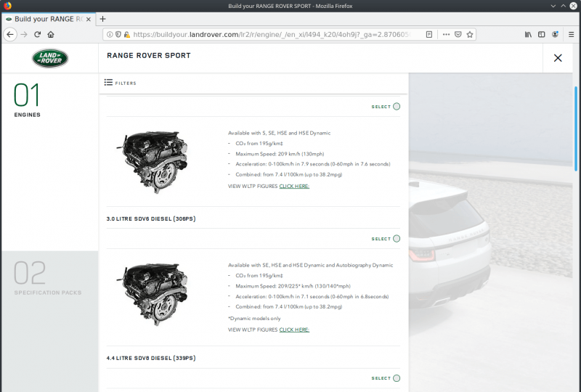The width and height of the screenshot is (581, 392).
Task: Open WLTP link under Dynamic models only
Action: pyautogui.click(x=294, y=330)
